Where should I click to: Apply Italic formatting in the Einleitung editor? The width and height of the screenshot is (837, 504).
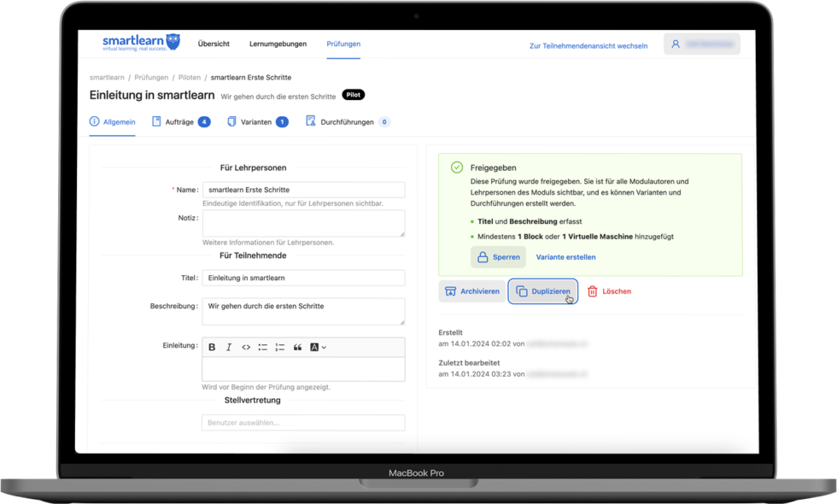(x=229, y=347)
